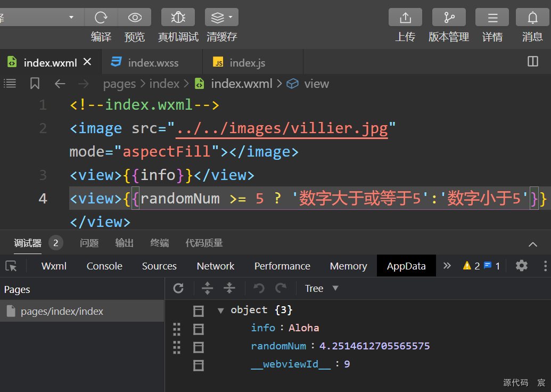Open the Memory devtools tab
551x392 pixels.
[x=348, y=266]
